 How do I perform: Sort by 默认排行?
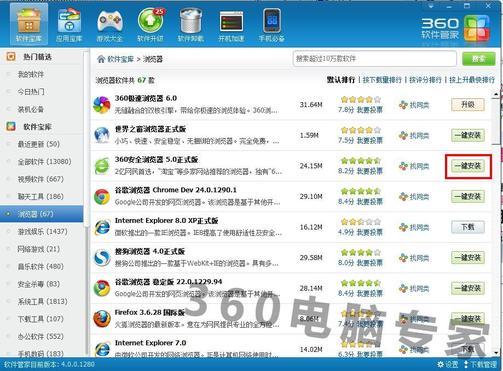tap(341, 80)
